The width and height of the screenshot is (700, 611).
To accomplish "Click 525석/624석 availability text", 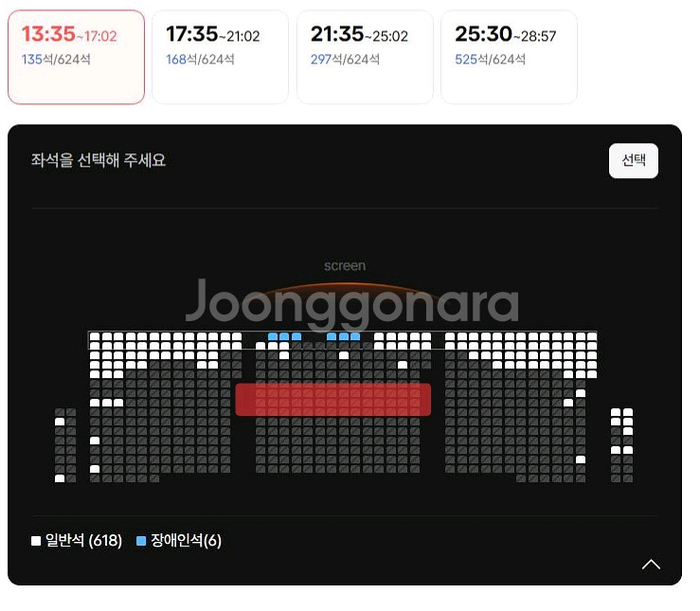I will coord(490,60).
